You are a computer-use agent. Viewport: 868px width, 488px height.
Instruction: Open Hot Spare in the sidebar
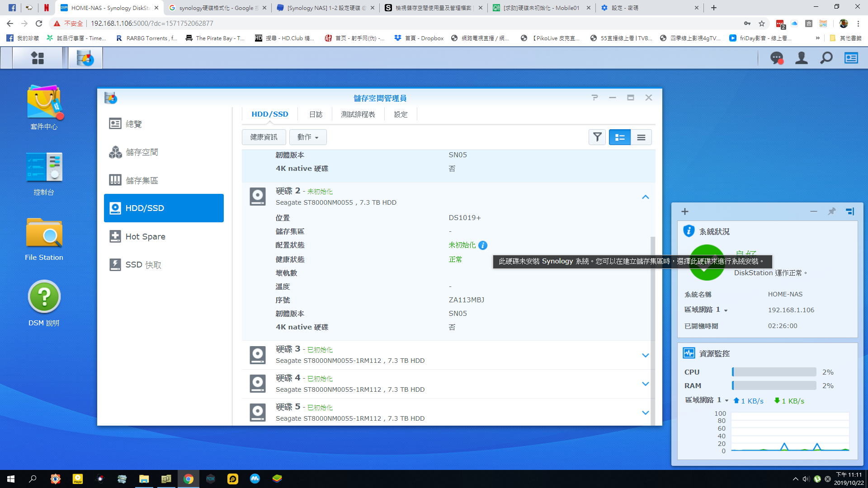[164, 236]
